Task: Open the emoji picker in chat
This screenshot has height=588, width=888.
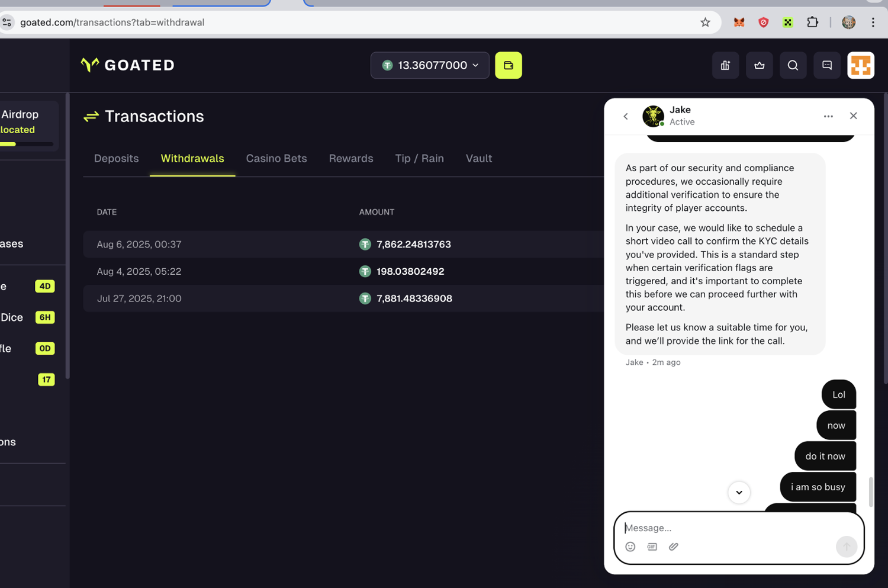Action: click(630, 547)
